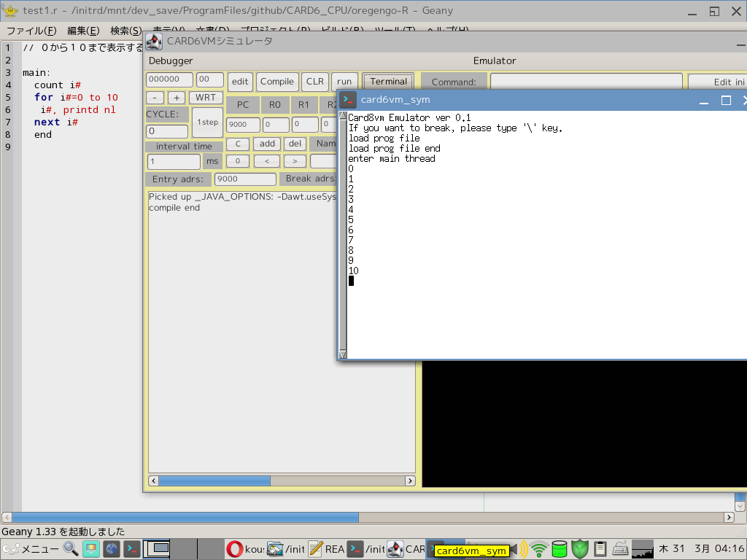Image resolution: width=747 pixels, height=560 pixels.
Task: Click the speaker volume tray icon
Action: point(519,550)
